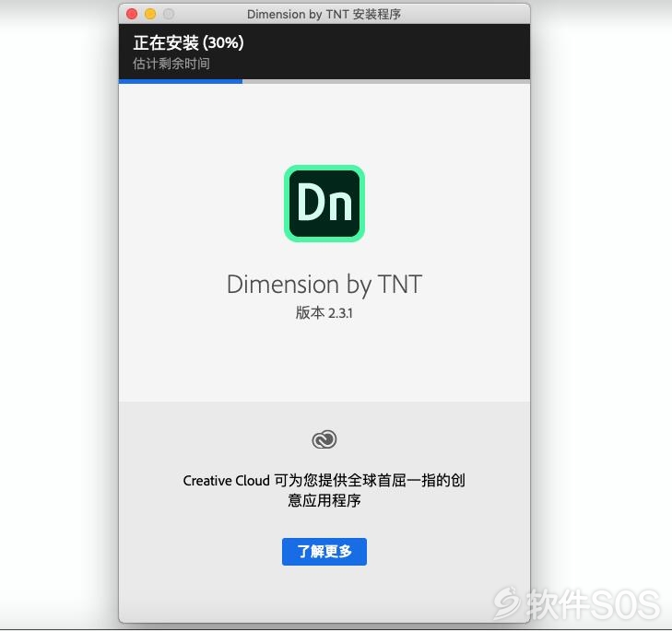672x631 pixels.
Task: Click the 正在安装 (30%) status text
Action: (x=188, y=43)
